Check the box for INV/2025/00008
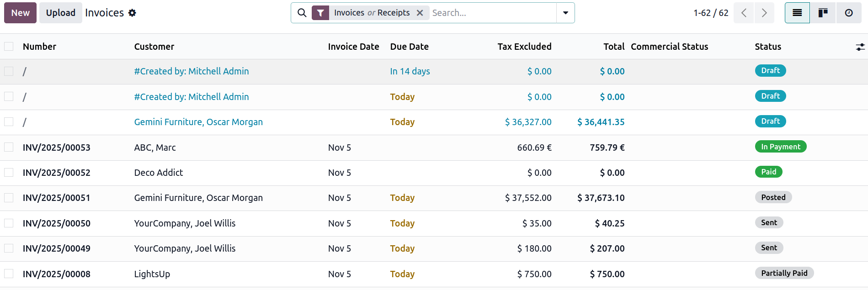 [9, 274]
